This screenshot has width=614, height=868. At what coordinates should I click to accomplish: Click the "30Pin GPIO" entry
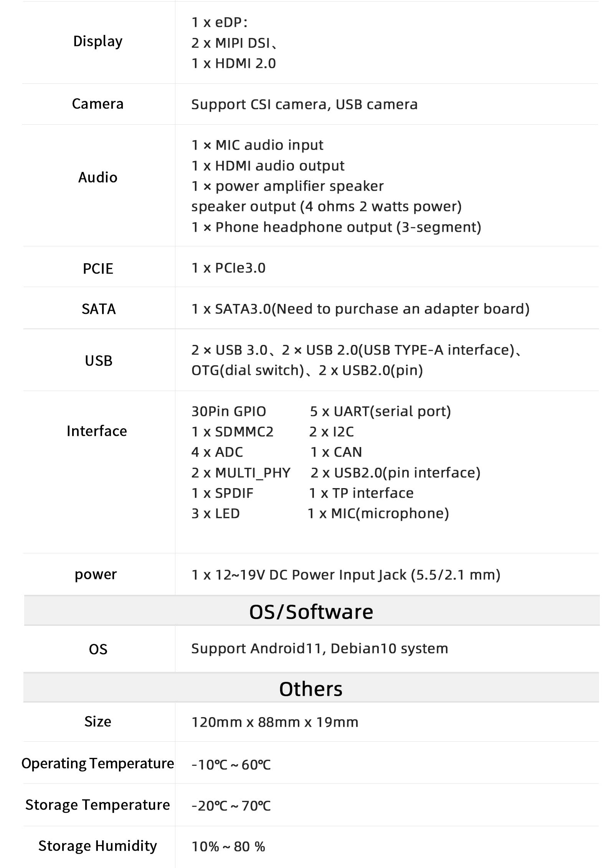(229, 411)
